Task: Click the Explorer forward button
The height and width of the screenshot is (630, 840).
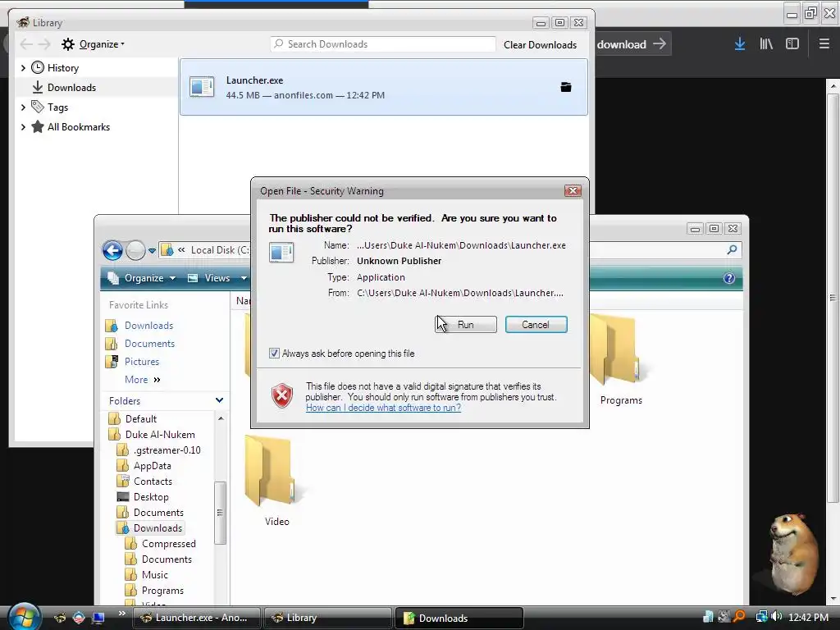Action: pyautogui.click(x=135, y=250)
